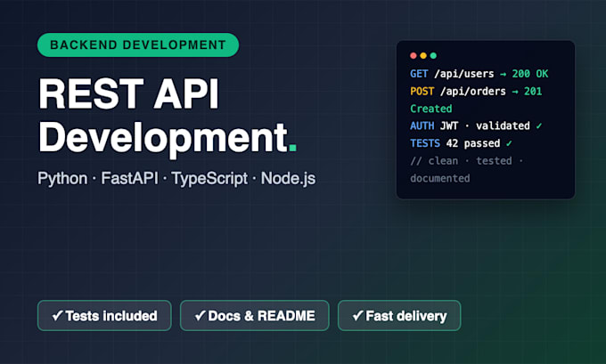This screenshot has width=606, height=364.
Task: Click the Python · FastAPI · TypeScript · Node.js subtitle
Action: [x=176, y=179]
